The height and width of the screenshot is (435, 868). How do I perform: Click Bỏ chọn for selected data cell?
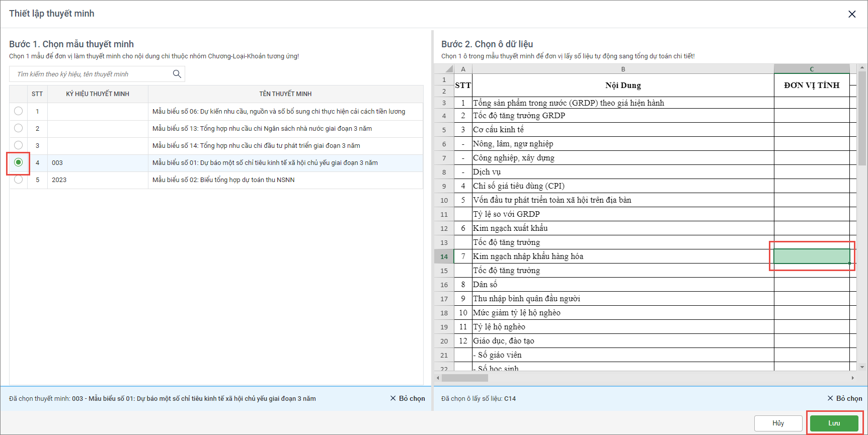coord(845,398)
